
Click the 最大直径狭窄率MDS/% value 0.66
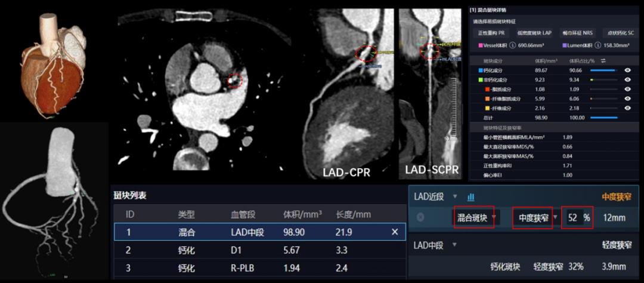(x=567, y=147)
